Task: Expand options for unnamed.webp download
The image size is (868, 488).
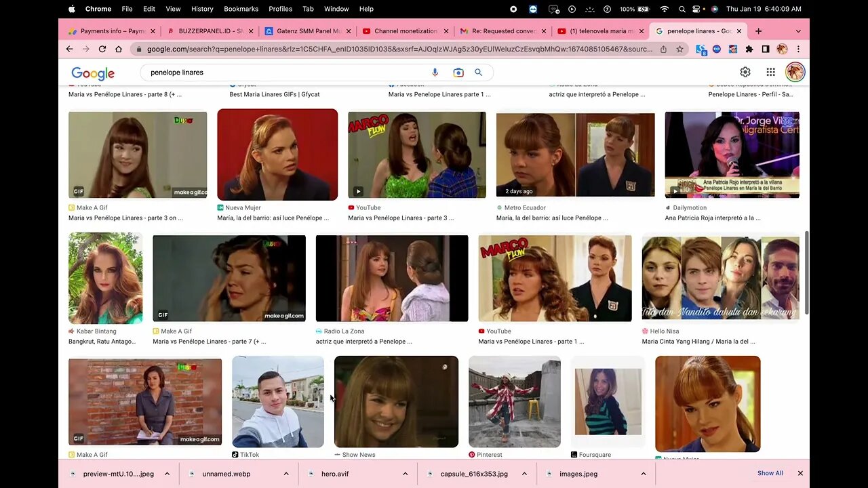Action: click(286, 474)
